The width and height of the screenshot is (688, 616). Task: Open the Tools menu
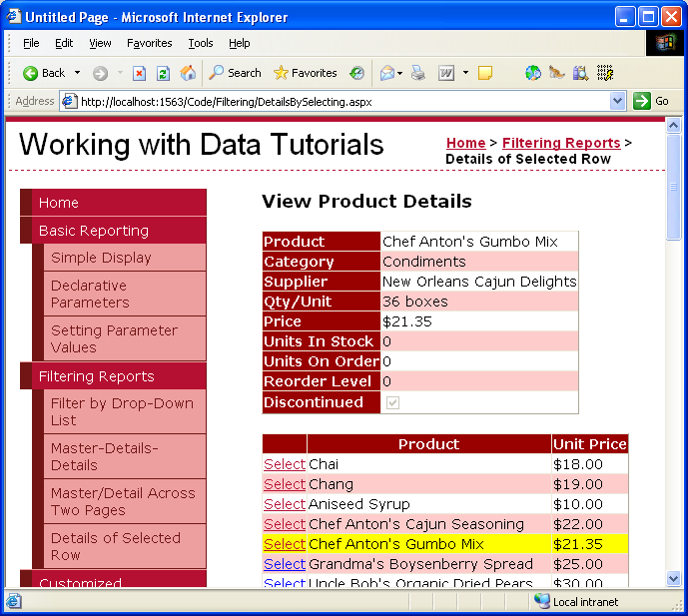click(201, 43)
